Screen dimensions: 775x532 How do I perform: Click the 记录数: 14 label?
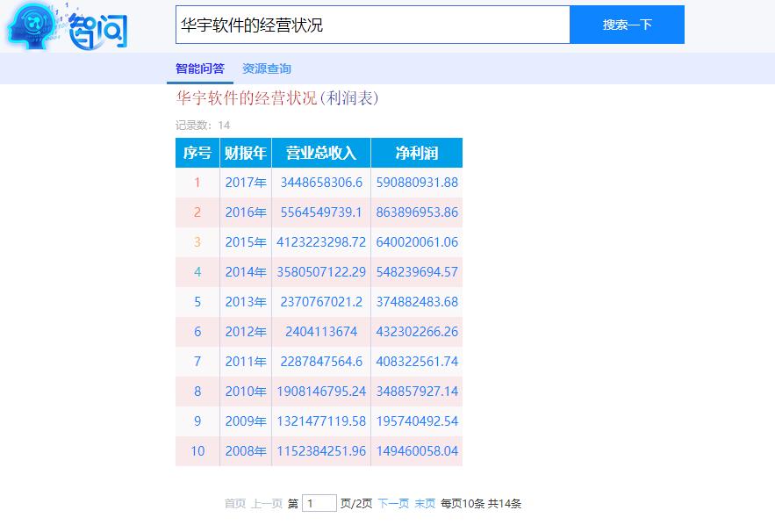pos(204,126)
